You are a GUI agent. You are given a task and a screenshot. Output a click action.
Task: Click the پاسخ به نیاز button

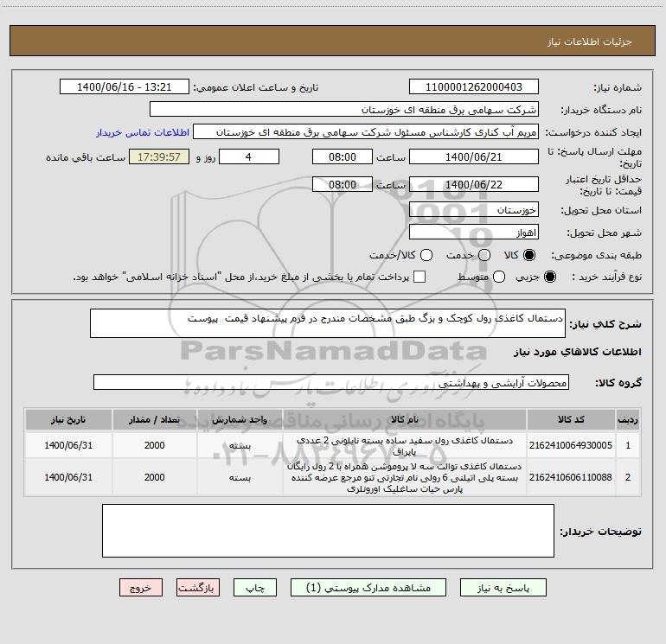[x=503, y=588]
